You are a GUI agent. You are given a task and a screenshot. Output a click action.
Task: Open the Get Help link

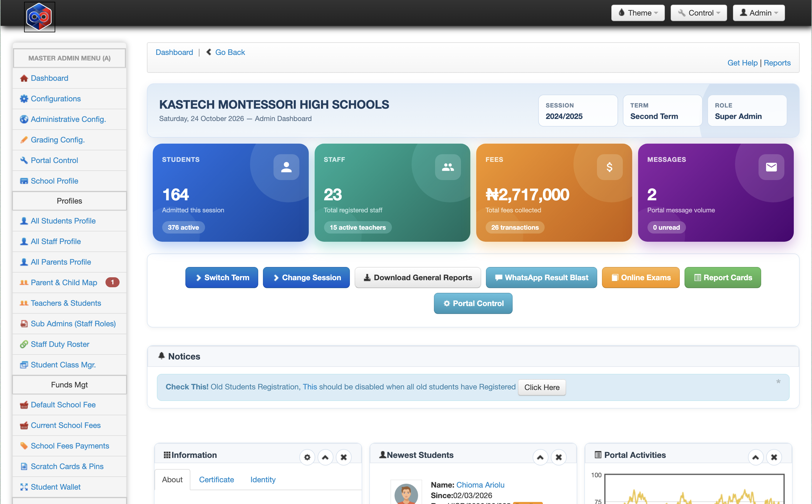point(742,63)
